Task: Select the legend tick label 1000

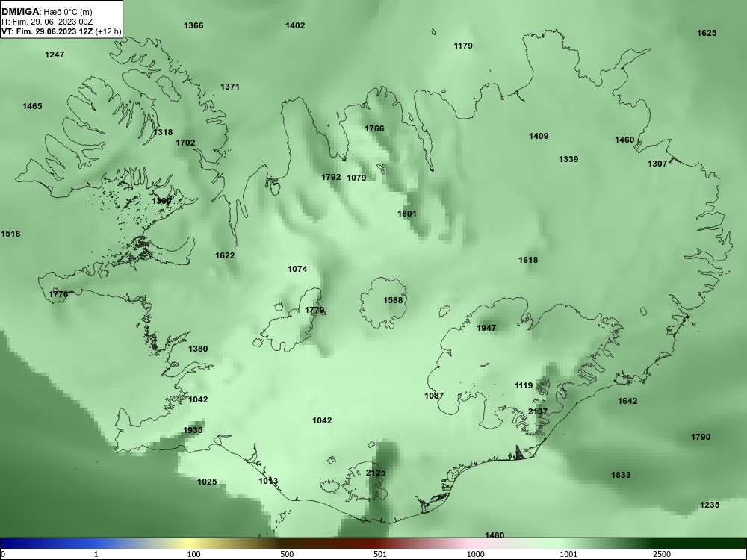Action: click(475, 555)
